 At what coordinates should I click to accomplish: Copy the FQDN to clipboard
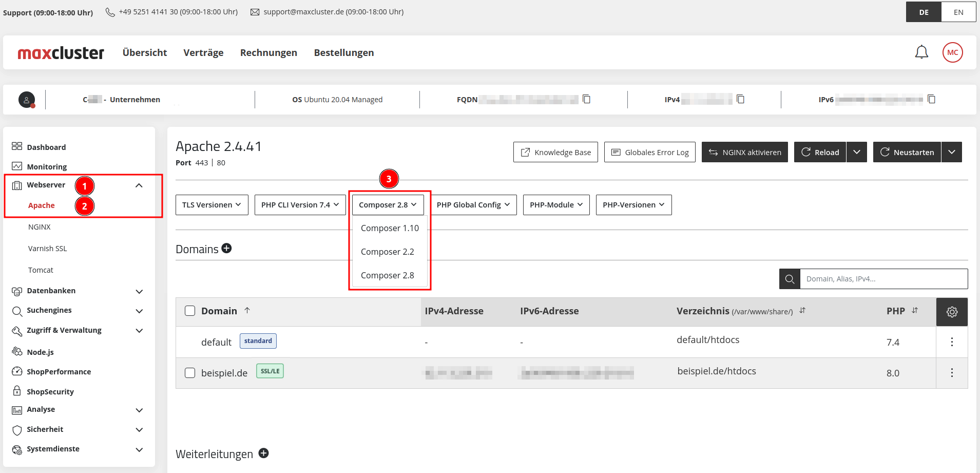click(x=586, y=99)
